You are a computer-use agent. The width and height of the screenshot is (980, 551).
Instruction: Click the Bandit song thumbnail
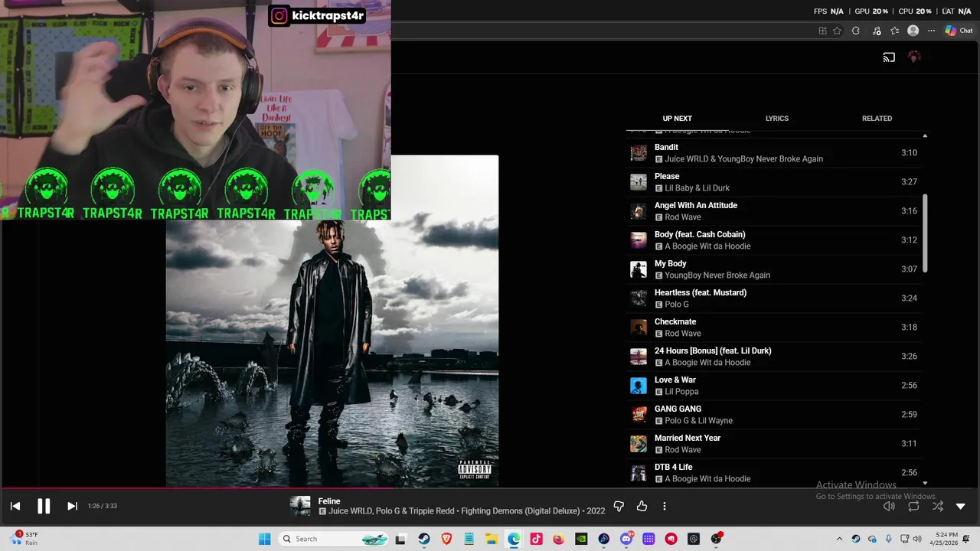pyautogui.click(x=639, y=153)
